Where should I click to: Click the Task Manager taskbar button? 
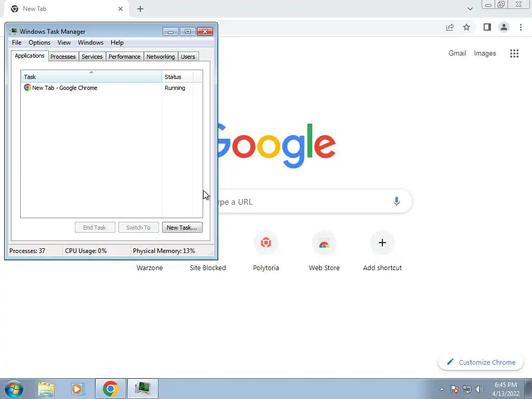(x=142, y=389)
